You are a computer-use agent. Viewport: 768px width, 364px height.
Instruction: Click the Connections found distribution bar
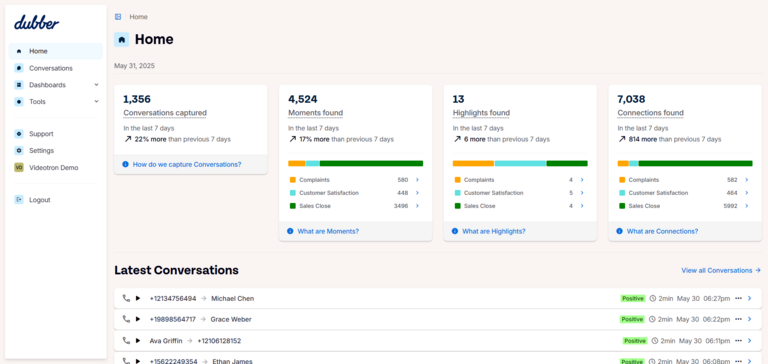coord(685,164)
